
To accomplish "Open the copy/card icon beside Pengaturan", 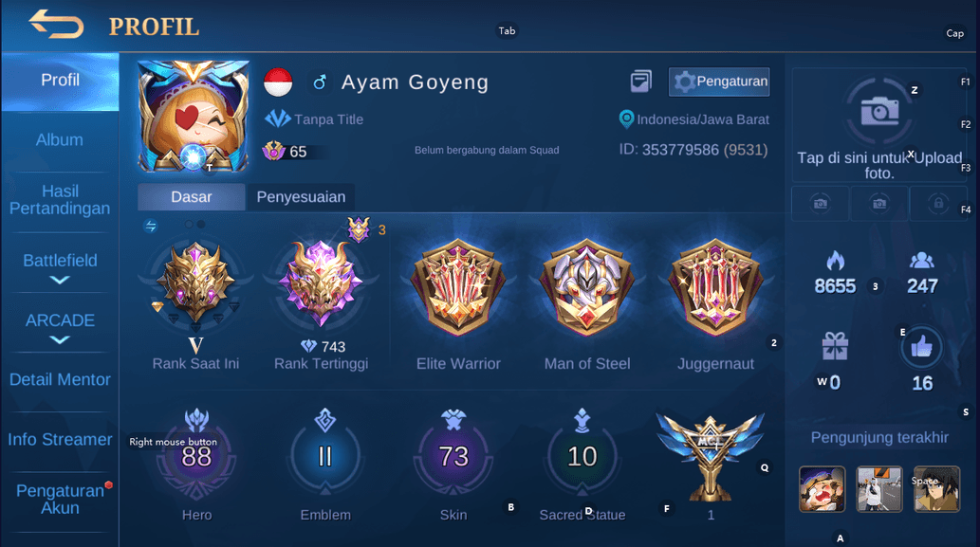I will point(640,82).
